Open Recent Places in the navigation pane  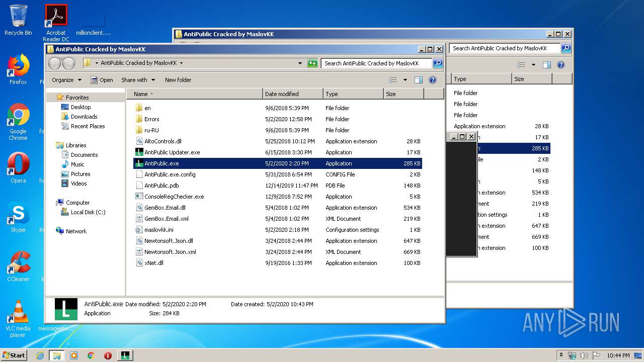(88, 126)
